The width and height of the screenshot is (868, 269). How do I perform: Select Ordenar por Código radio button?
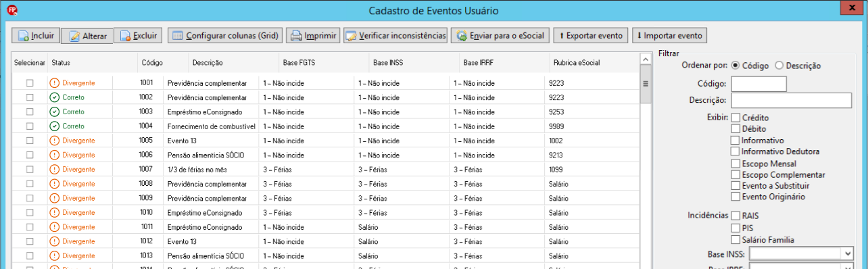(736, 66)
